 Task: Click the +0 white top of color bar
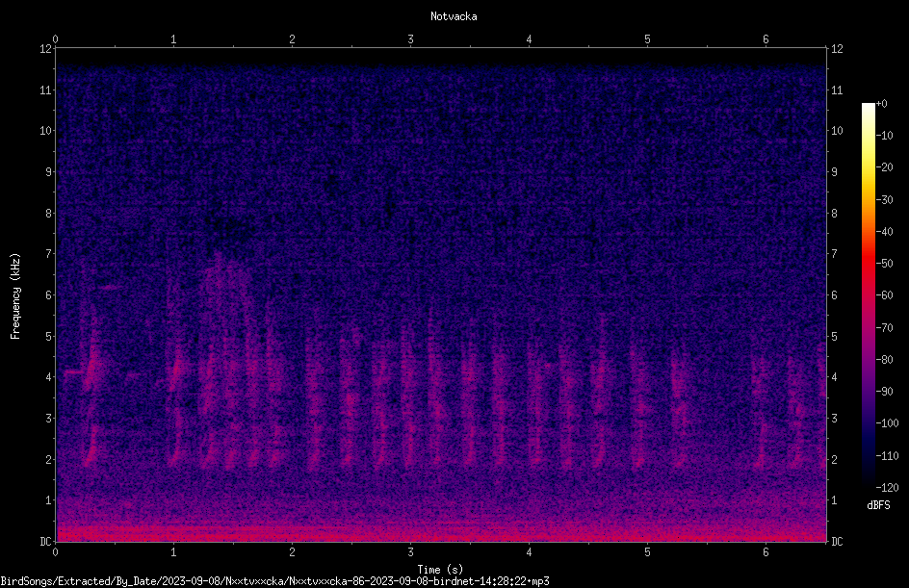click(x=868, y=107)
